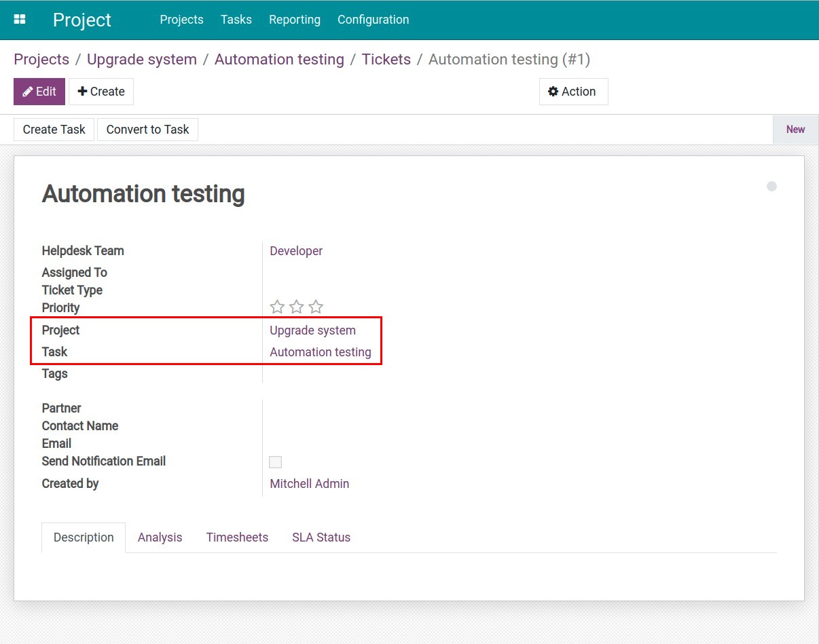Click the Create button with plus icon
The height and width of the screenshot is (644, 819).
click(x=101, y=92)
